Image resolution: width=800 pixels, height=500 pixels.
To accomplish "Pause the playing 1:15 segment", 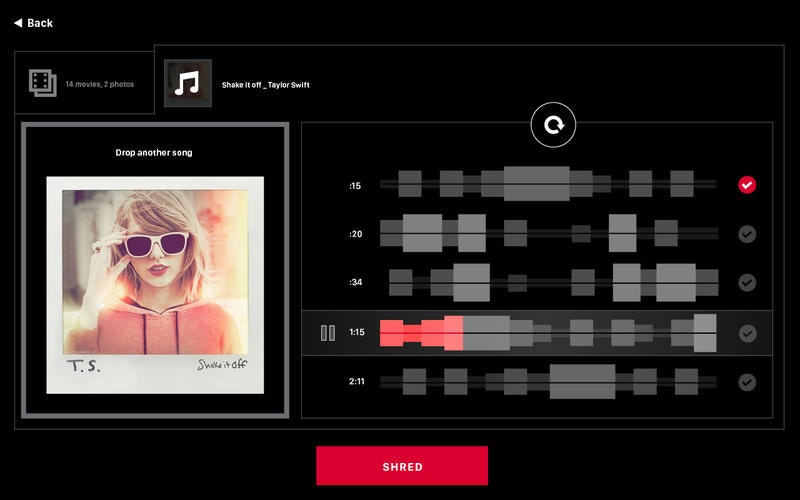I will coord(328,333).
